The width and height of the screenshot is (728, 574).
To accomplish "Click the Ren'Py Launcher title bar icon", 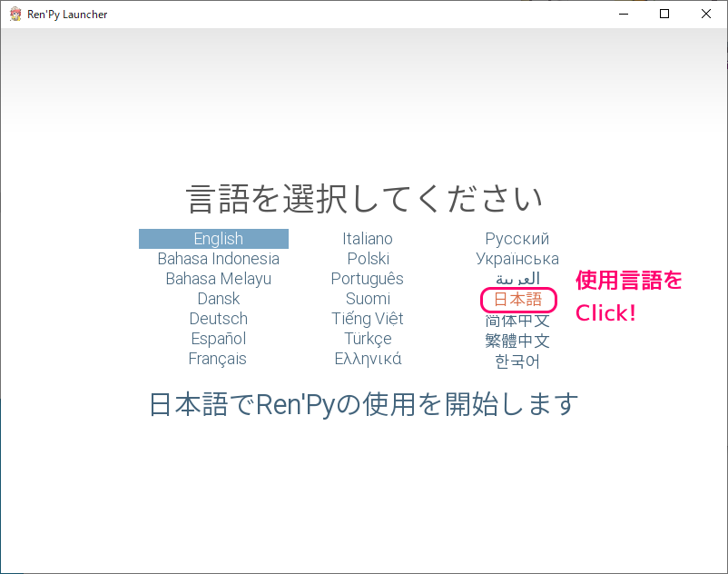I will tap(15, 15).
